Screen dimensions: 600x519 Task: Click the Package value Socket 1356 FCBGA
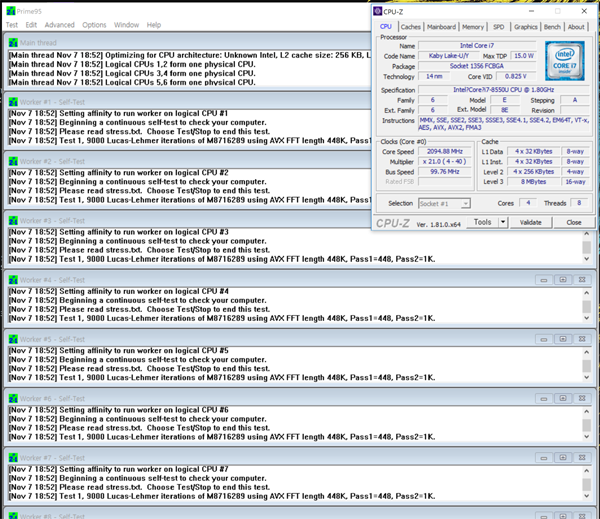[x=477, y=66]
